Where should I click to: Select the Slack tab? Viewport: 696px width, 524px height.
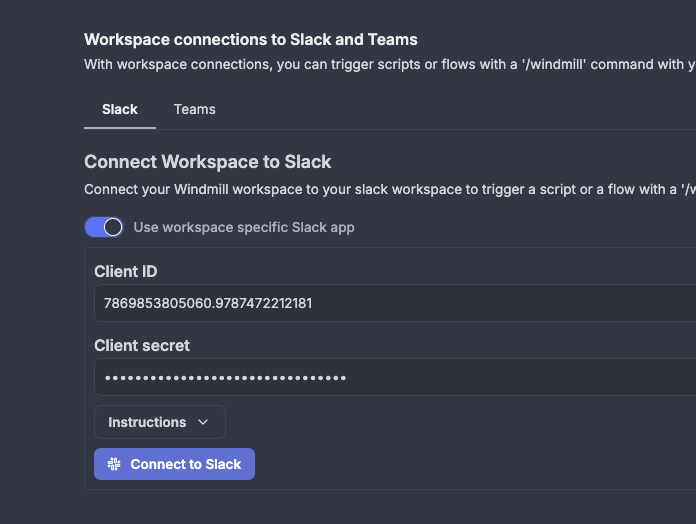[119, 109]
